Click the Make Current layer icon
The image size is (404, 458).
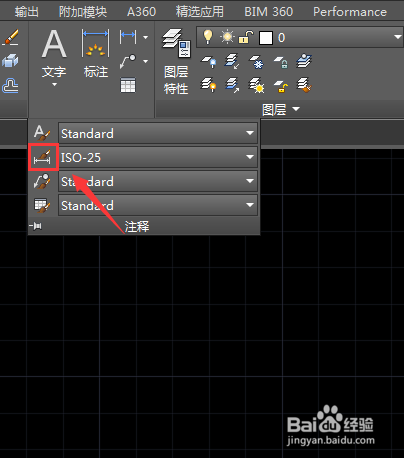304,61
